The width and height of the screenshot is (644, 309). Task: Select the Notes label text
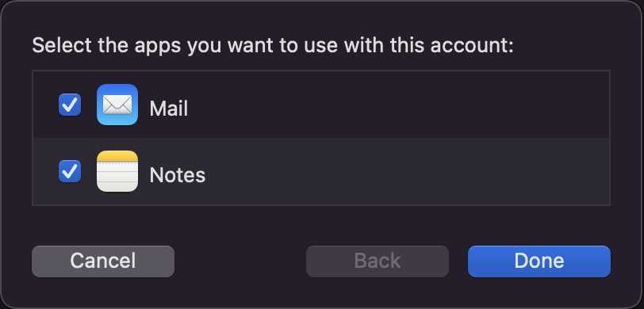pyautogui.click(x=178, y=175)
